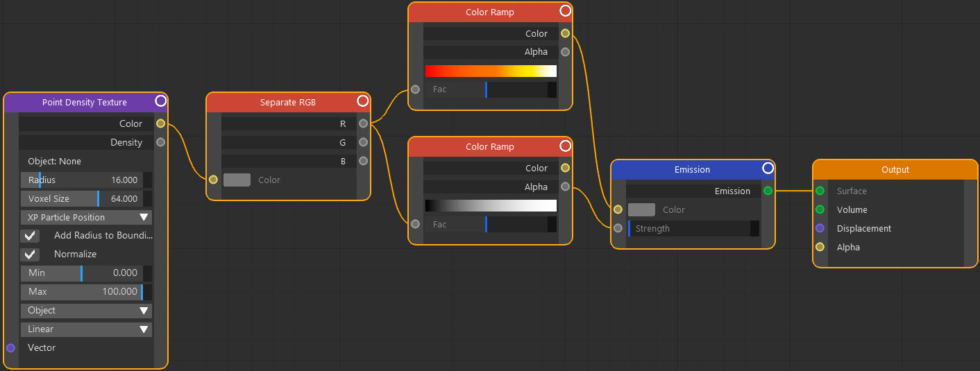
Task: Click the red-to-white gradient ramp bar
Action: (x=491, y=71)
